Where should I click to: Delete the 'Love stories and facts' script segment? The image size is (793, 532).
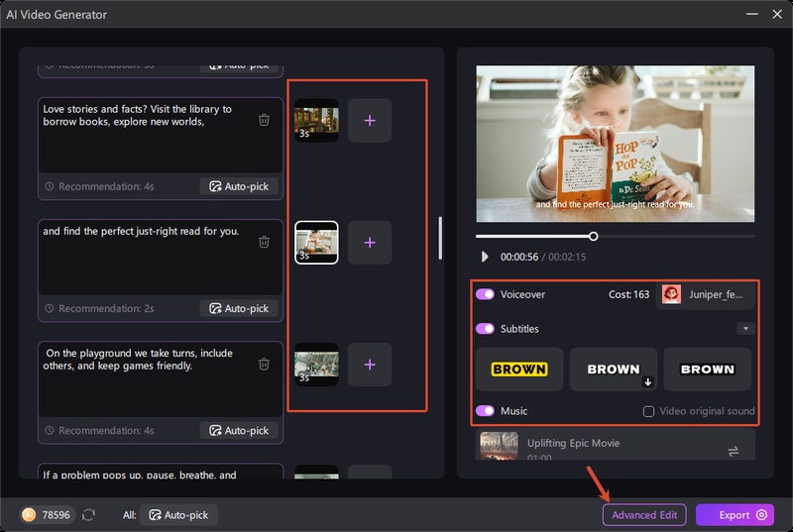[x=264, y=120]
